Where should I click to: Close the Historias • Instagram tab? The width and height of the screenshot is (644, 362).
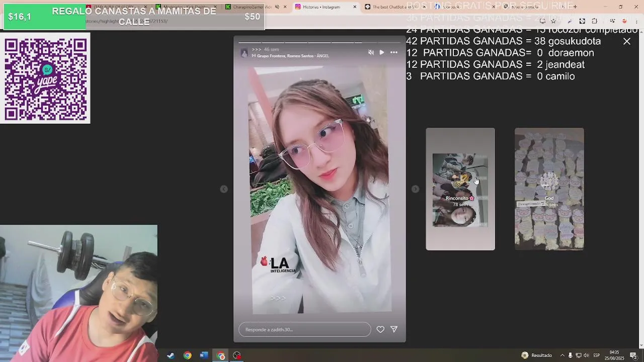(x=355, y=7)
